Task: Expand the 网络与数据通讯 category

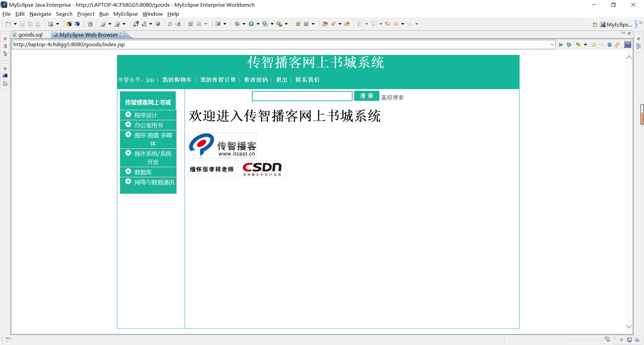Action: pos(128,182)
